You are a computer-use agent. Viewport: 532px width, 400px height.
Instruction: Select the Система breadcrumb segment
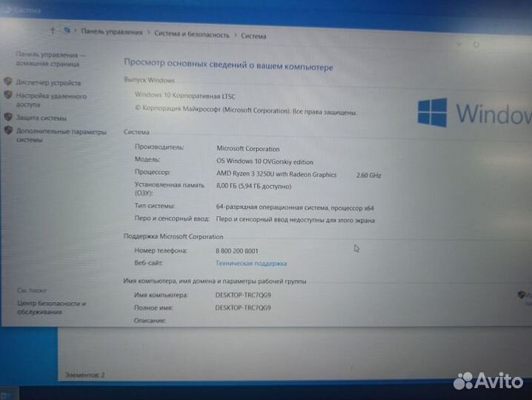click(253, 36)
